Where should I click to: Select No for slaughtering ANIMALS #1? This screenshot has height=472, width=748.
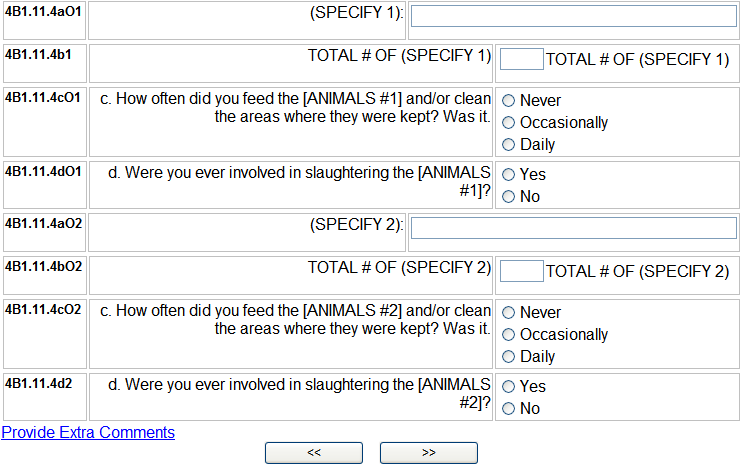tap(509, 197)
